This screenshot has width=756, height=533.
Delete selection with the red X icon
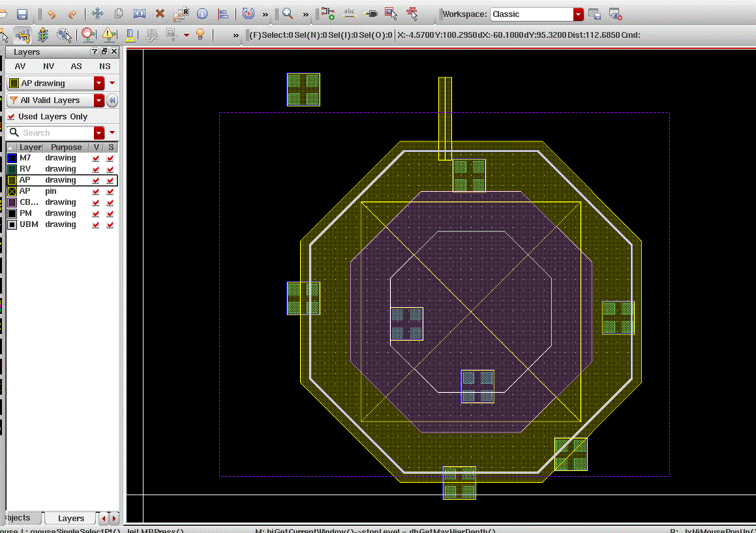pyautogui.click(x=160, y=14)
